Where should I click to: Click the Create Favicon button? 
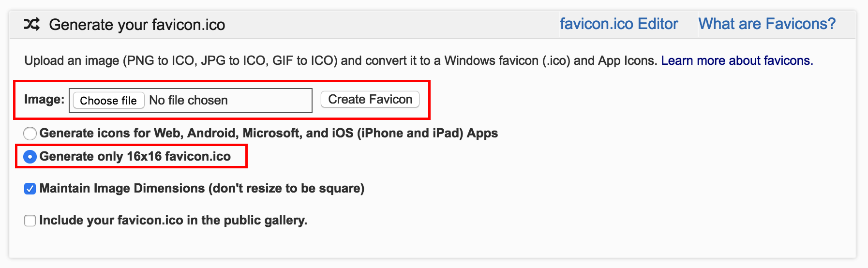[370, 99]
